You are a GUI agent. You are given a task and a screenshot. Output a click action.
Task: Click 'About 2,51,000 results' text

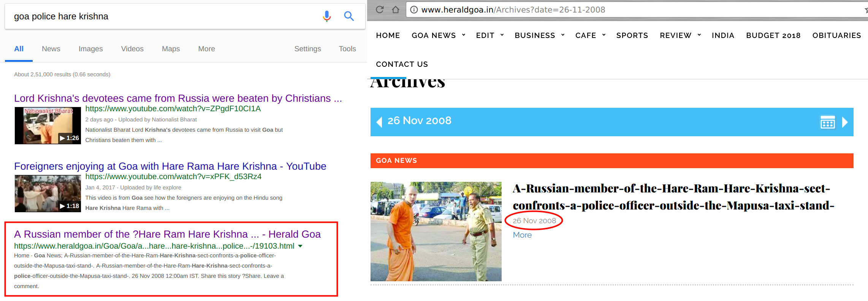click(x=62, y=74)
